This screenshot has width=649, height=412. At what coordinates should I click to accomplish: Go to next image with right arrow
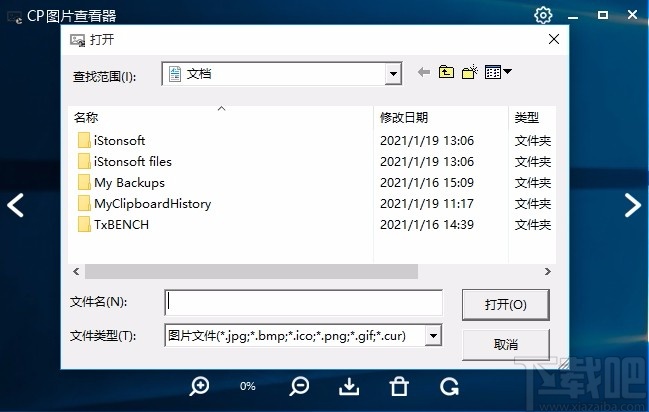coord(632,205)
